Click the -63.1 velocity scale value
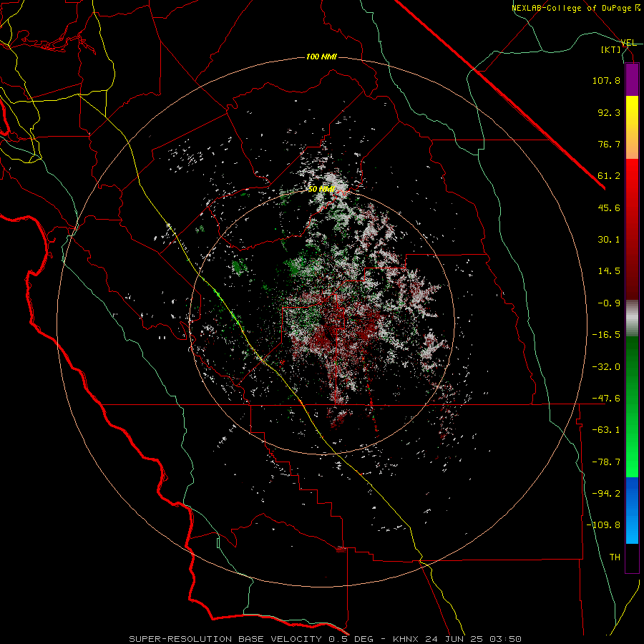 pyautogui.click(x=606, y=430)
